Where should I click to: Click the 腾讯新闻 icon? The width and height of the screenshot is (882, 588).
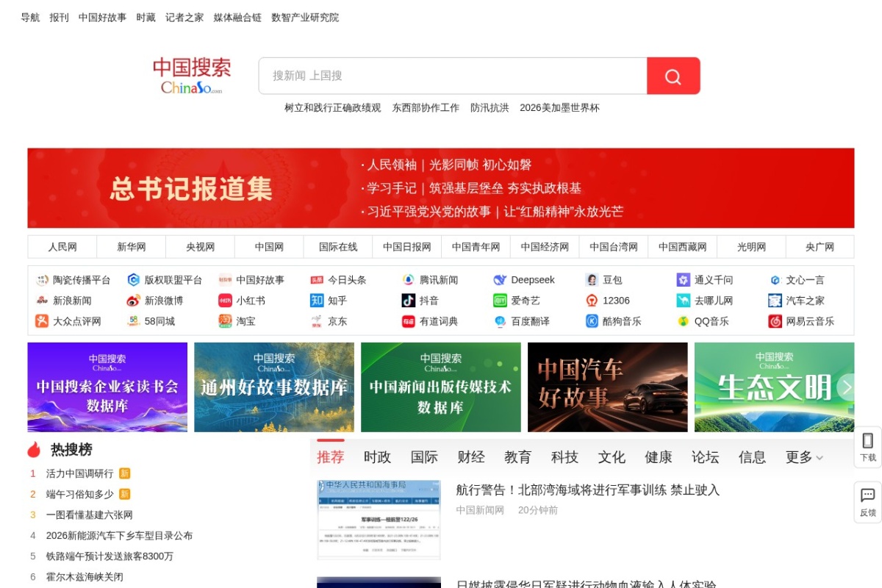tap(409, 280)
